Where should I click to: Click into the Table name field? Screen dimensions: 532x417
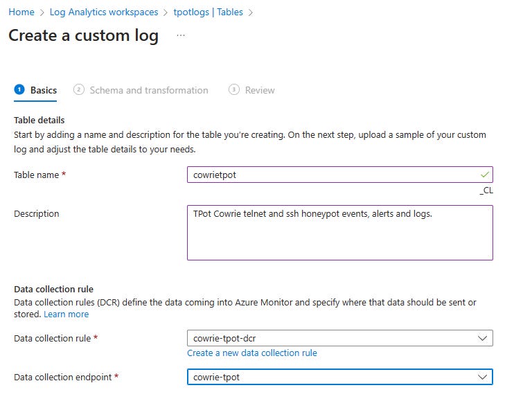(339, 175)
